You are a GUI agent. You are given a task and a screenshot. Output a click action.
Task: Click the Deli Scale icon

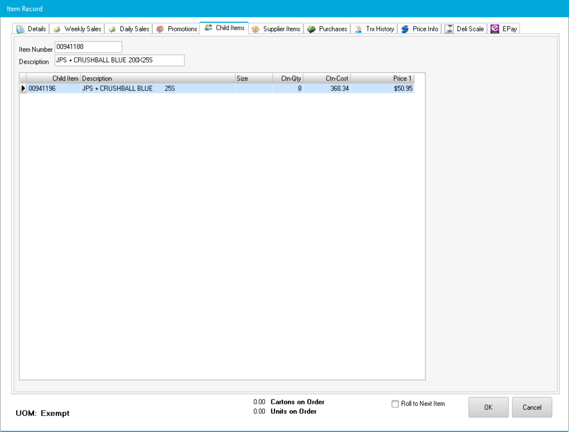(x=449, y=29)
